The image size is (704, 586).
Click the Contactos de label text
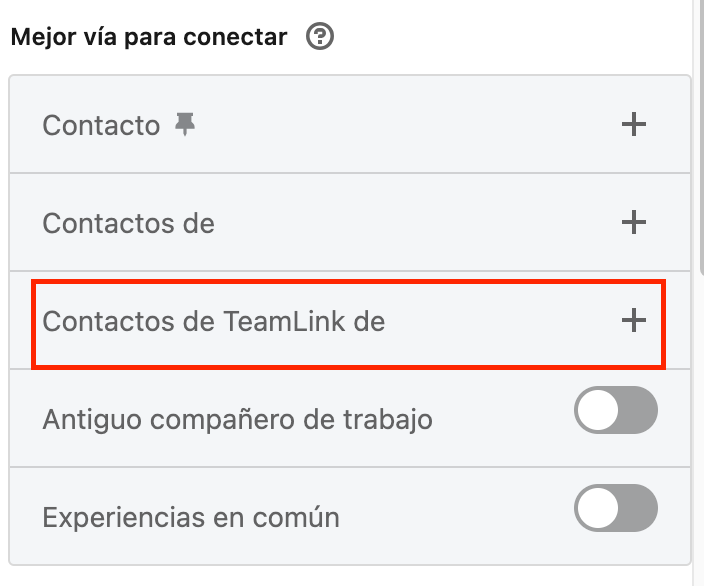tap(128, 223)
